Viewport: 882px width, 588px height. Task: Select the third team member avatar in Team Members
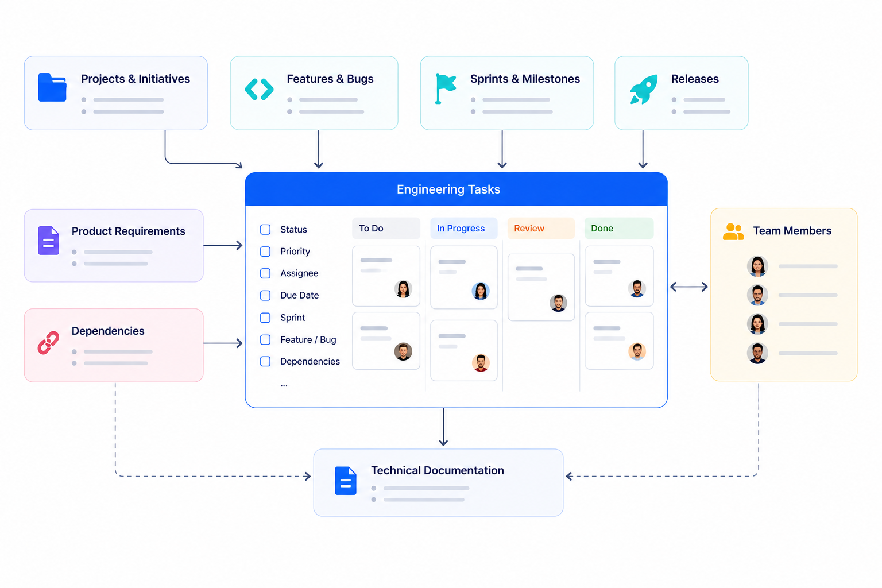pyautogui.click(x=757, y=324)
